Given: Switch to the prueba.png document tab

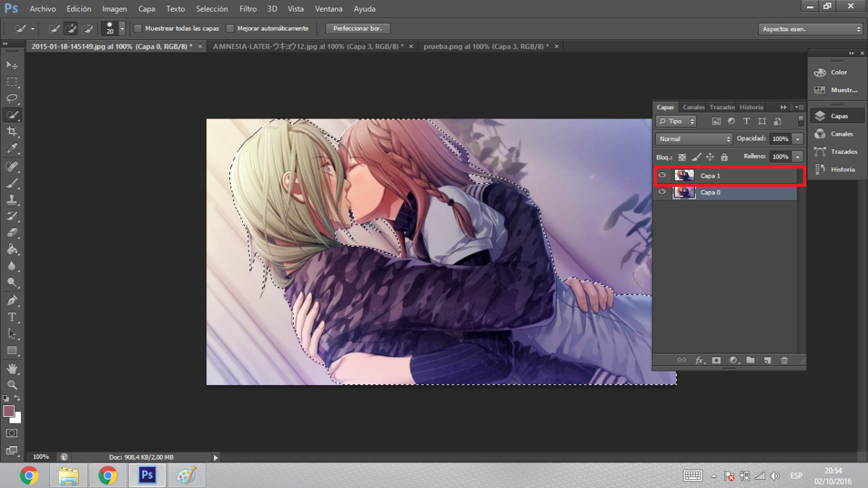Looking at the screenshot, I should (x=486, y=46).
